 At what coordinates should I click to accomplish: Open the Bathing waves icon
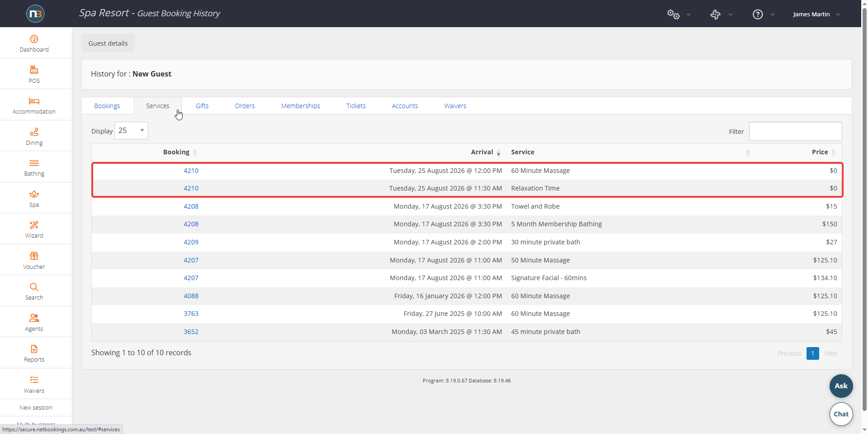34,163
